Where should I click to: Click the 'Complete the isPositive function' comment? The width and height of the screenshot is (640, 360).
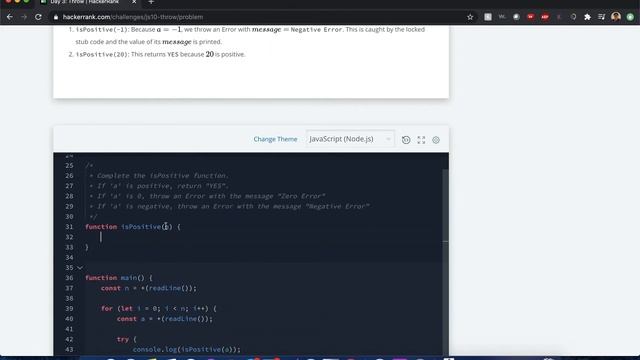point(159,176)
